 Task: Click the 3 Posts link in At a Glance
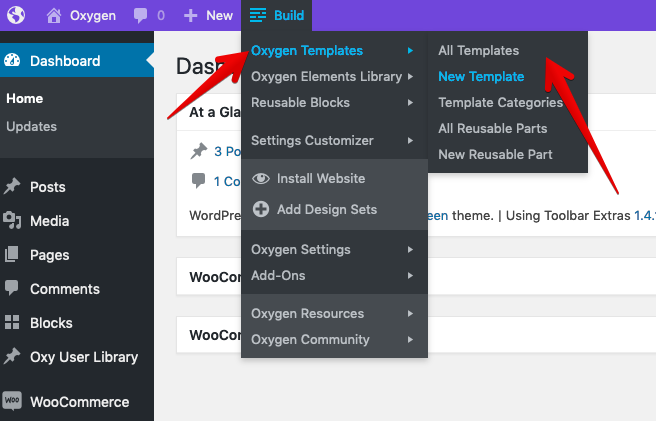pyautogui.click(x=227, y=151)
